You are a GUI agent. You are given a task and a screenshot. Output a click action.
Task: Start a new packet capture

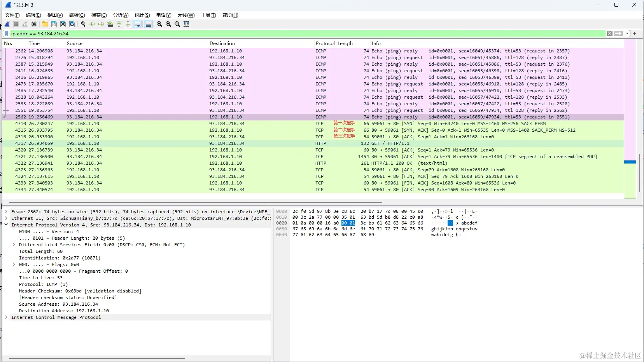coord(7,24)
